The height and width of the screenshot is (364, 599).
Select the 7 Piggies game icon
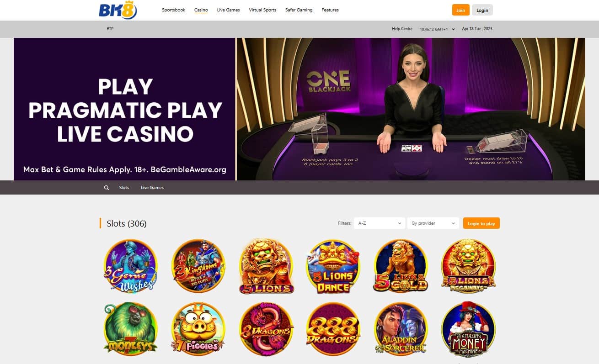point(198,329)
